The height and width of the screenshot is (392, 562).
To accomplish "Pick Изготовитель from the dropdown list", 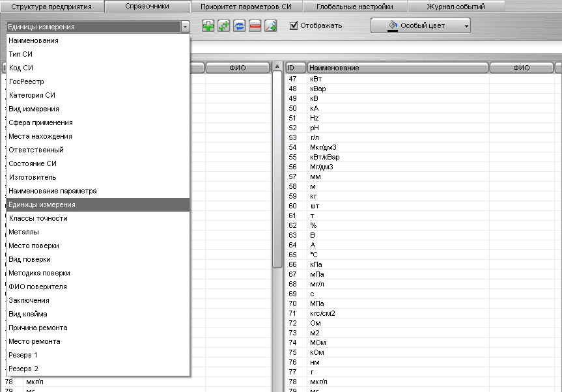I will point(33,177).
